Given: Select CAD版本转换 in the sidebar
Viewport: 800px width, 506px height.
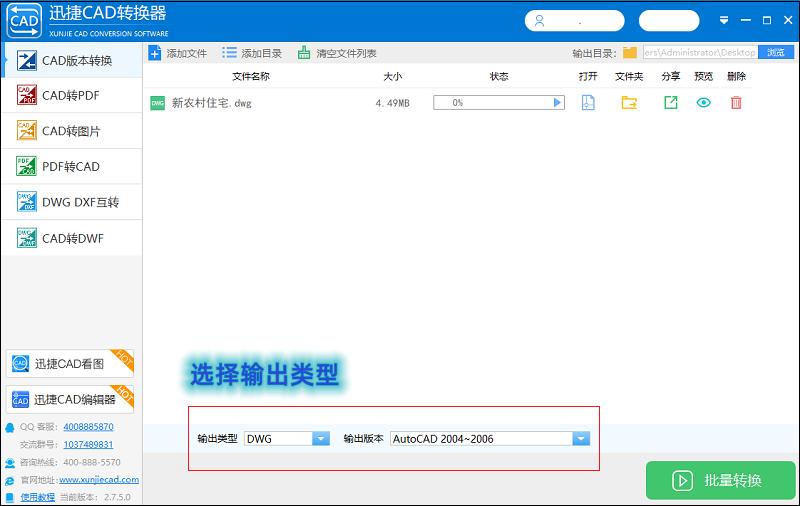Looking at the screenshot, I should click(71, 60).
